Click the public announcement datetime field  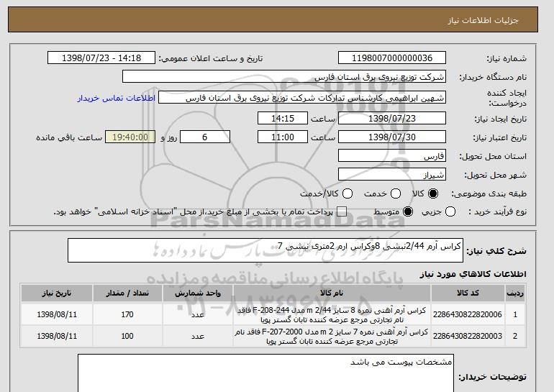click(101, 58)
